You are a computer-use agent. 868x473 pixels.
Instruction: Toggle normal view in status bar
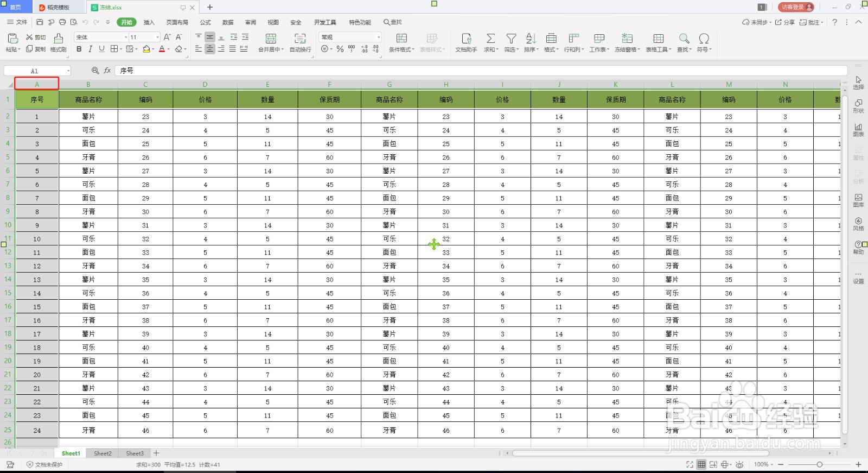click(701, 464)
